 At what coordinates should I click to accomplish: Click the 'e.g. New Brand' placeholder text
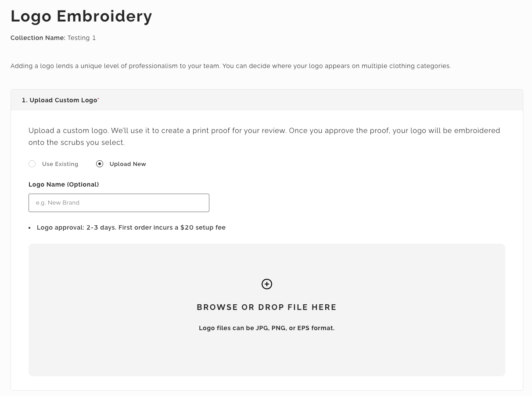[58, 203]
